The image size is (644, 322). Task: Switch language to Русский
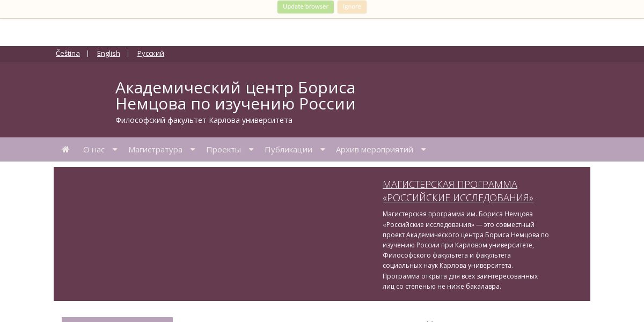[x=151, y=53]
